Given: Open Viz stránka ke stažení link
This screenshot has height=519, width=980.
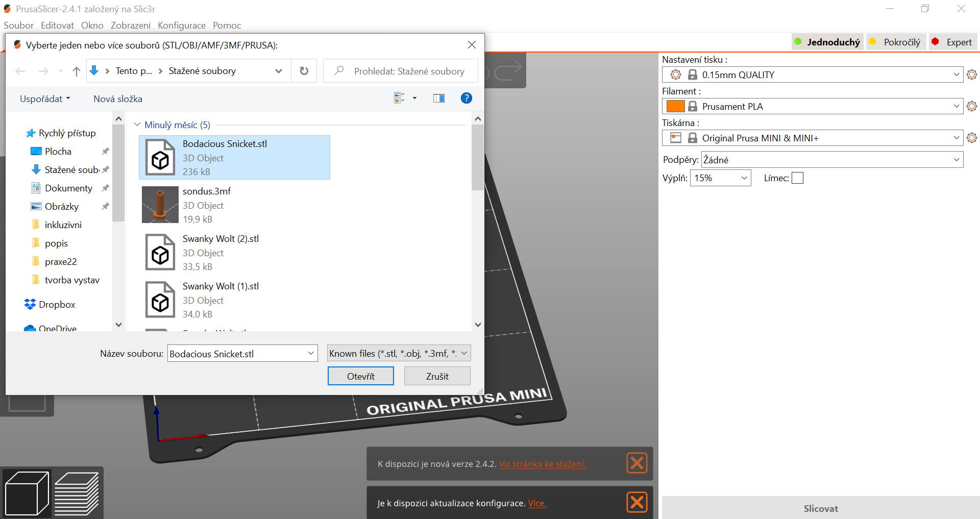Looking at the screenshot, I should tap(543, 464).
